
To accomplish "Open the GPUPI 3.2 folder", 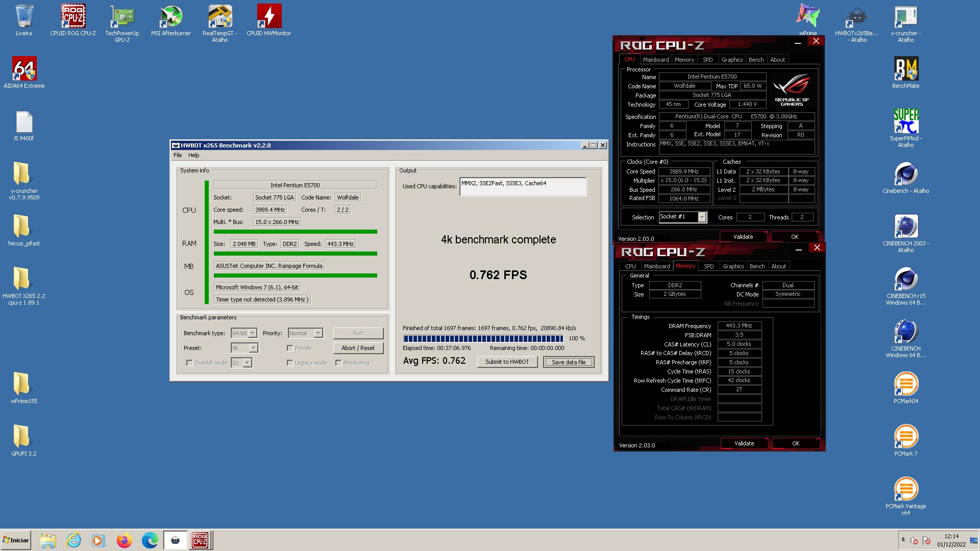I will [x=24, y=441].
